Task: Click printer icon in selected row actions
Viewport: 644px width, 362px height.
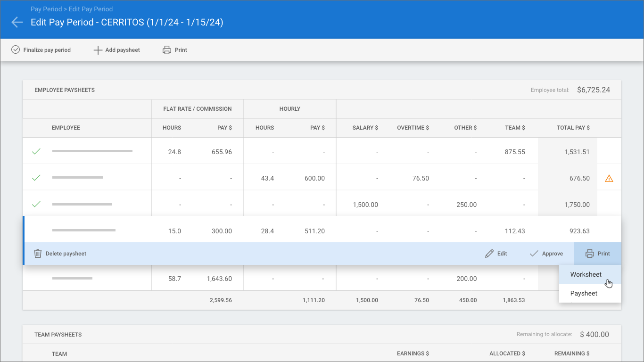Action: pyautogui.click(x=590, y=254)
